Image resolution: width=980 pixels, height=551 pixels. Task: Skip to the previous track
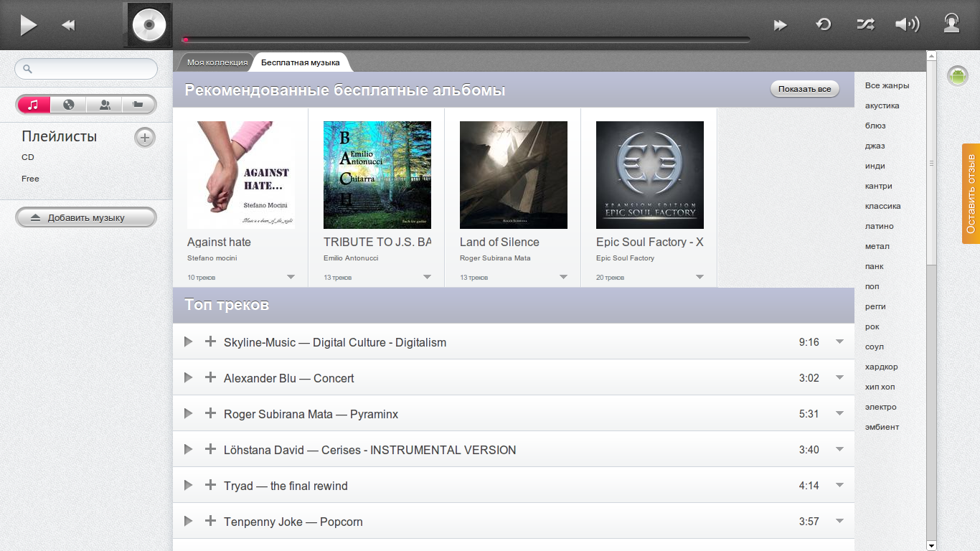click(68, 25)
